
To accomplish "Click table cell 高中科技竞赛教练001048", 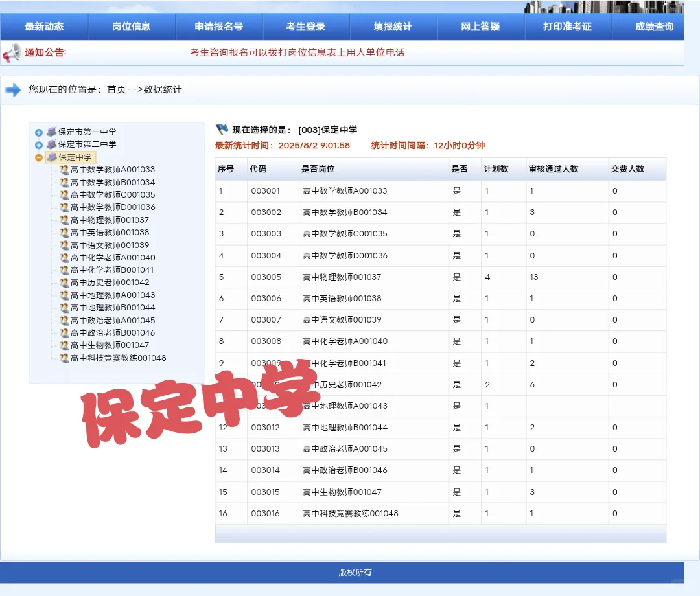I will pyautogui.click(x=351, y=514).
